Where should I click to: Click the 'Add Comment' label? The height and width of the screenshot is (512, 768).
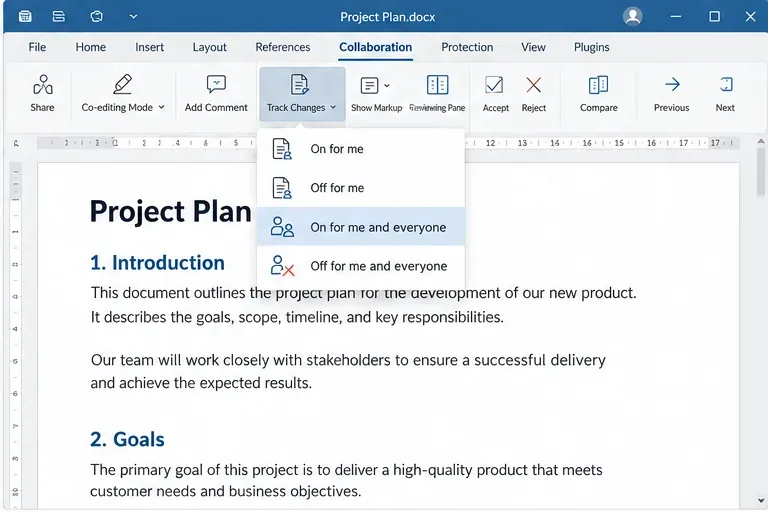(216, 107)
